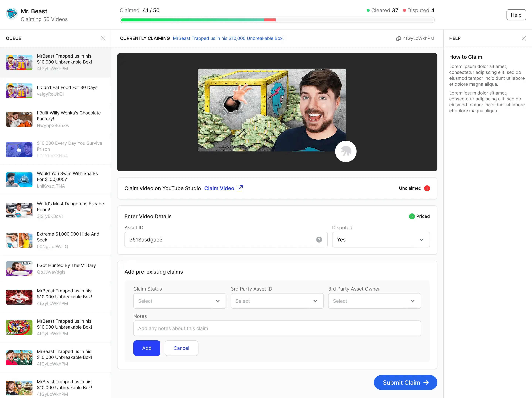This screenshot has width=532, height=398.
Task: Click the Disputed 4 status indicator
Action: (x=419, y=10)
